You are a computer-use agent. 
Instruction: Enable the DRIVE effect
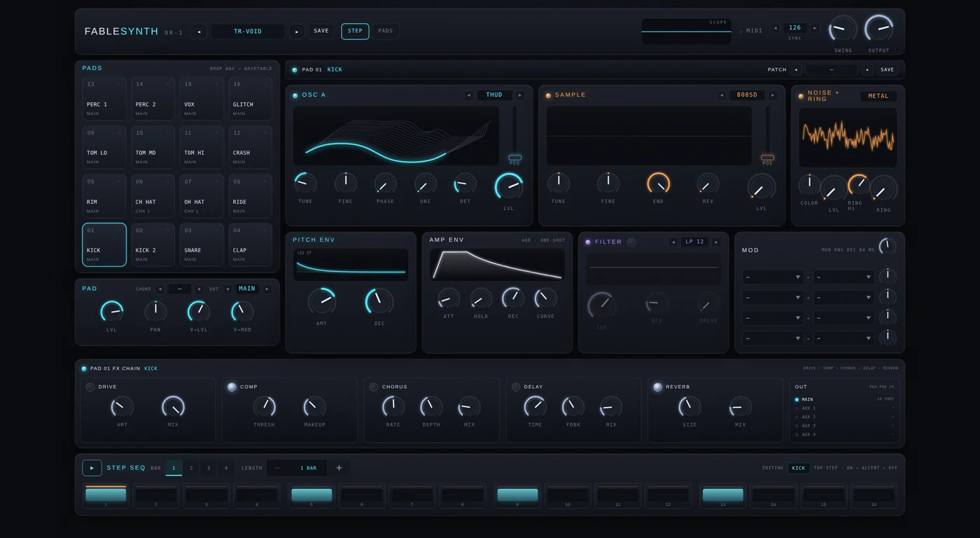(x=90, y=387)
